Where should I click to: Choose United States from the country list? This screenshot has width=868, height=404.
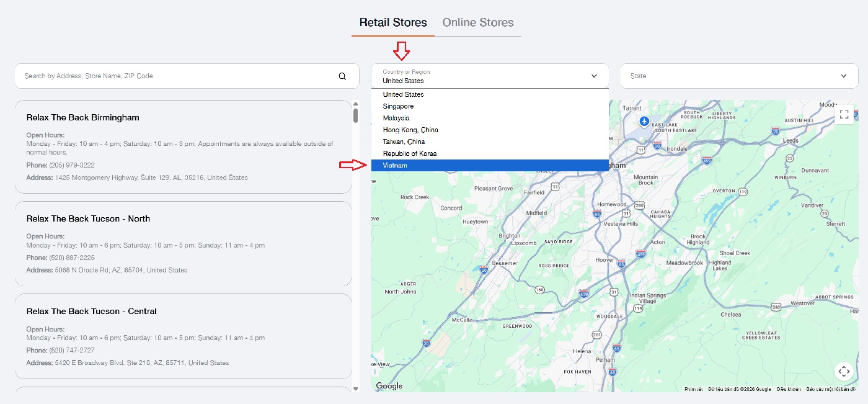coord(490,94)
